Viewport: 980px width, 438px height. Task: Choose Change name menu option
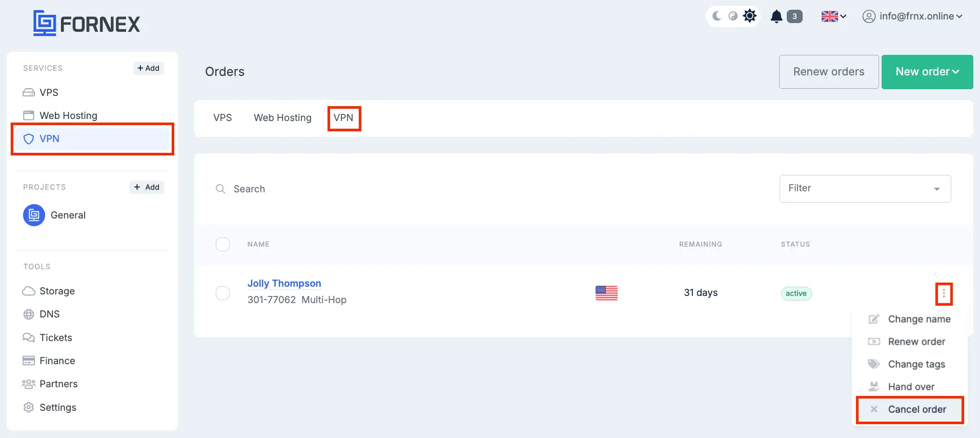point(909,319)
